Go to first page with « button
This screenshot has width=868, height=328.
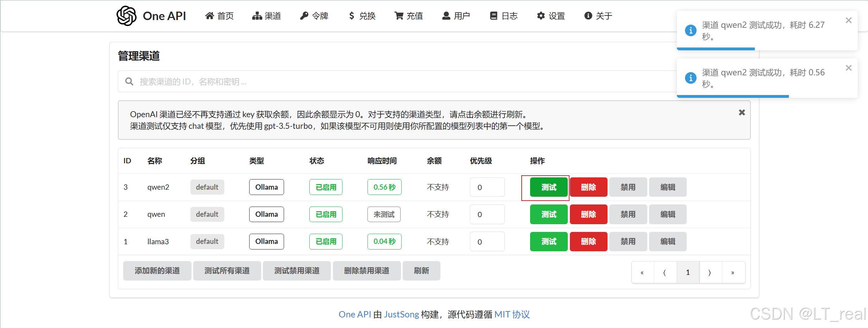[x=643, y=272]
